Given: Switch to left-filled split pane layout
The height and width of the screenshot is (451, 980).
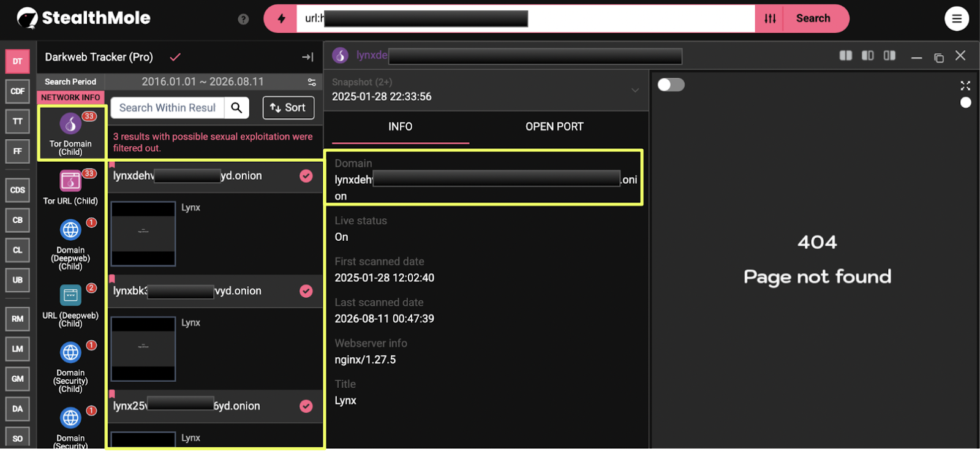Looking at the screenshot, I should [x=868, y=56].
